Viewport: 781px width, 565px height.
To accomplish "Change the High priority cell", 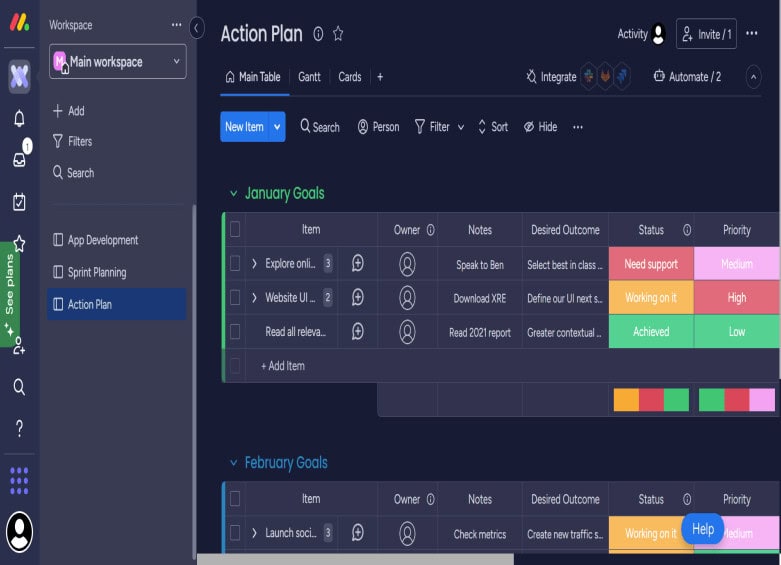I will coord(737,297).
